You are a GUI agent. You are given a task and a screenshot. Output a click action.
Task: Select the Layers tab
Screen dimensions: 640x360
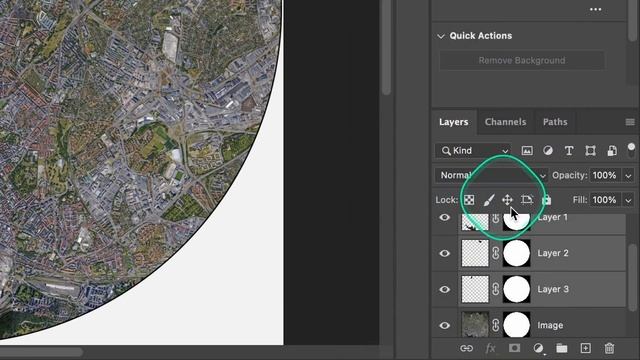tap(453, 122)
